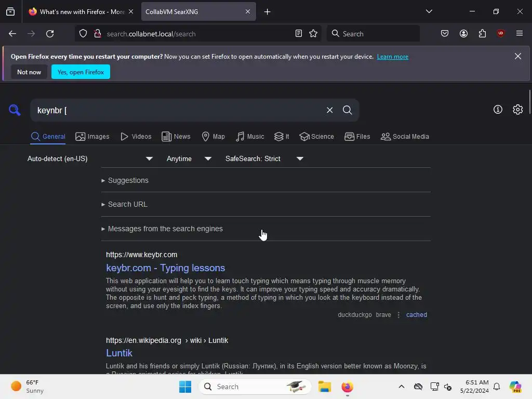Click the page vertical scrollbar
The image size is (532, 399).
pyautogui.click(x=529, y=102)
